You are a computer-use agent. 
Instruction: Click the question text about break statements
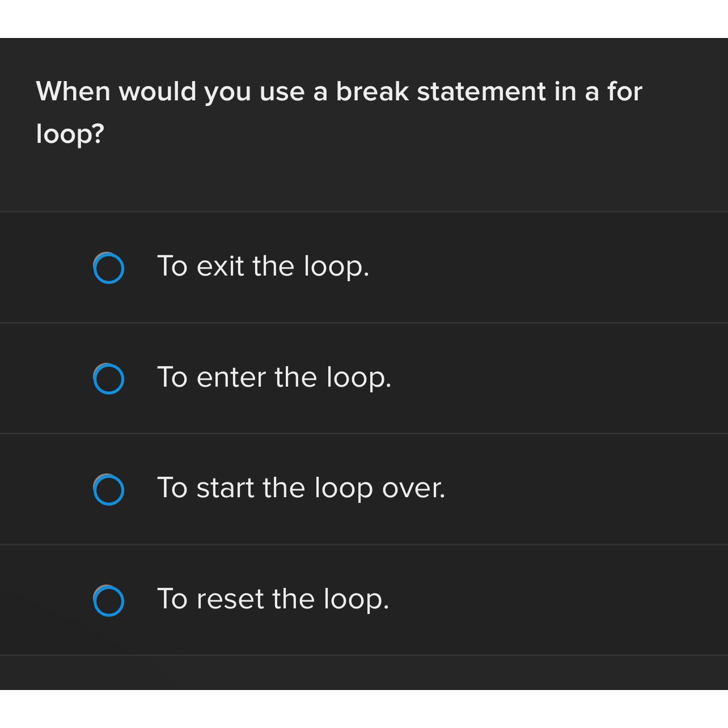point(338,111)
